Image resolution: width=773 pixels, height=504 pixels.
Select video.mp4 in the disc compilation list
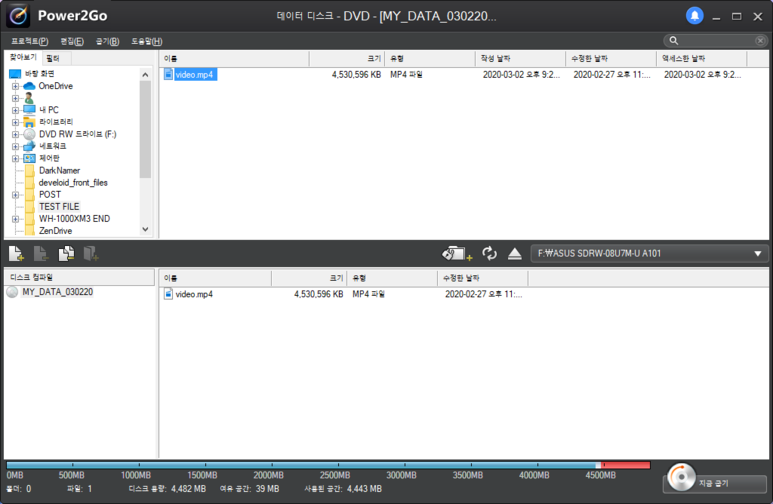(x=194, y=294)
